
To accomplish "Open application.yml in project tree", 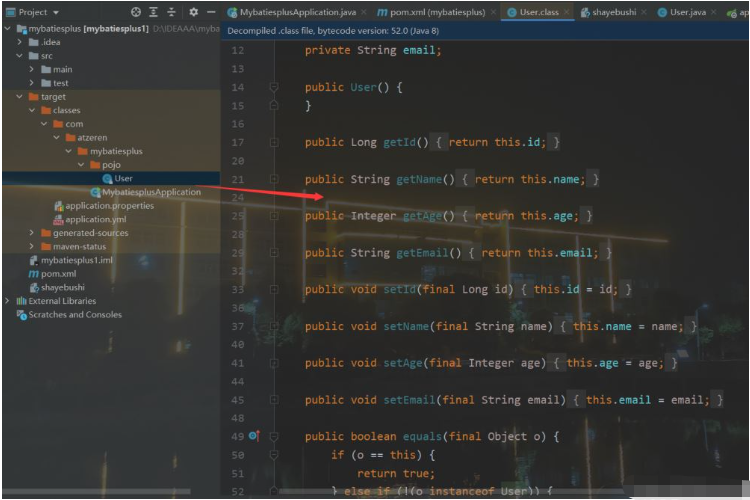I will tap(95, 219).
